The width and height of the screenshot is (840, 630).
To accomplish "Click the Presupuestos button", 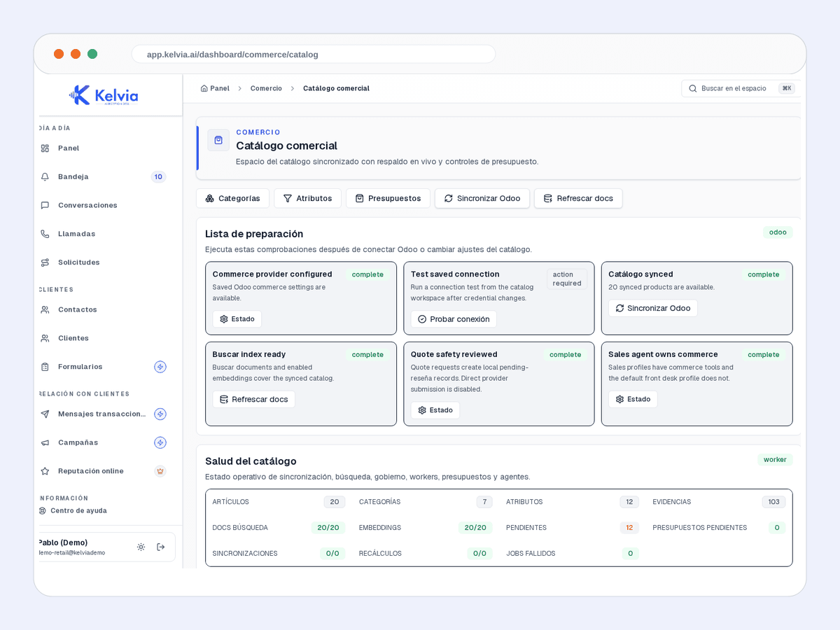I will click(x=388, y=198).
